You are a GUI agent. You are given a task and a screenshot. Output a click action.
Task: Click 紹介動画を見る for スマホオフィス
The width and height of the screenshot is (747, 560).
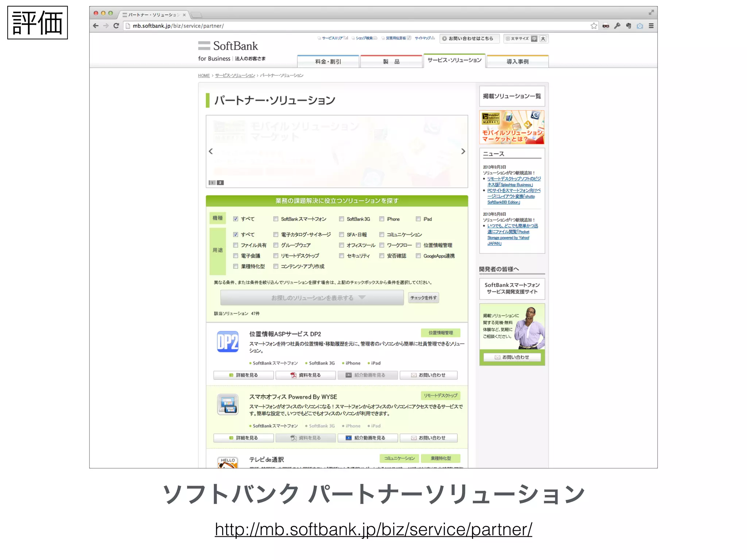(368, 438)
